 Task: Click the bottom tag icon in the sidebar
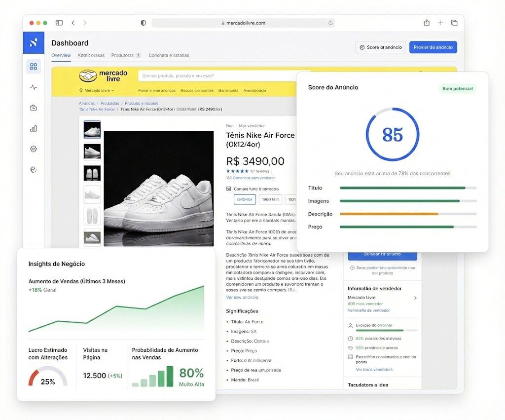tap(33, 169)
